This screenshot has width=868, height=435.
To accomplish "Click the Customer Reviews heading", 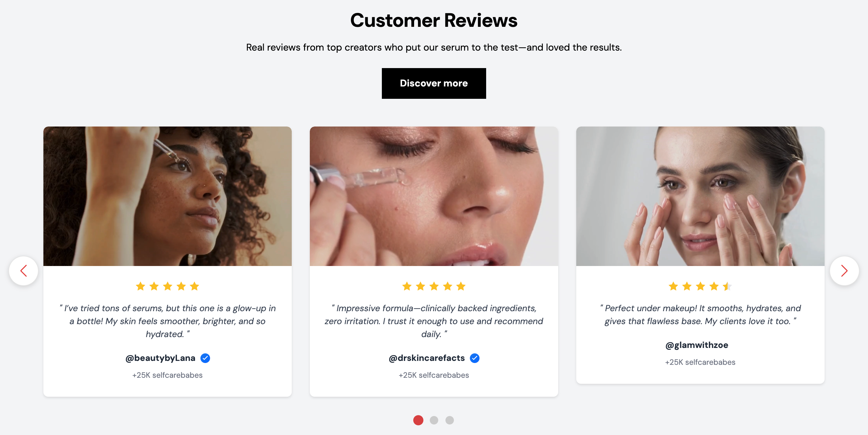I will point(434,20).
